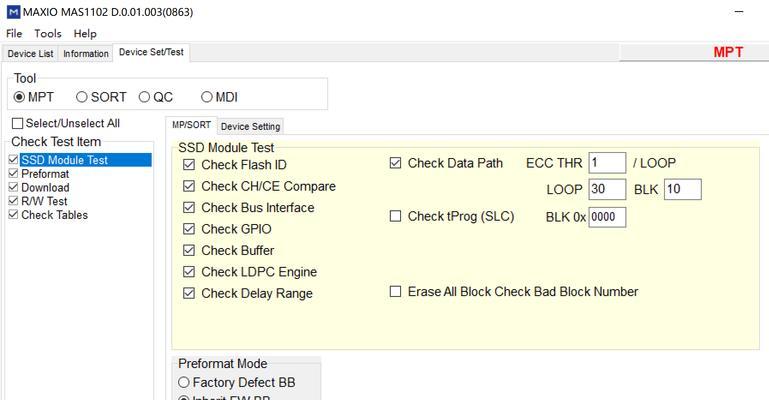Uncheck Check LDPC Engine
769x400 pixels.
click(189, 272)
